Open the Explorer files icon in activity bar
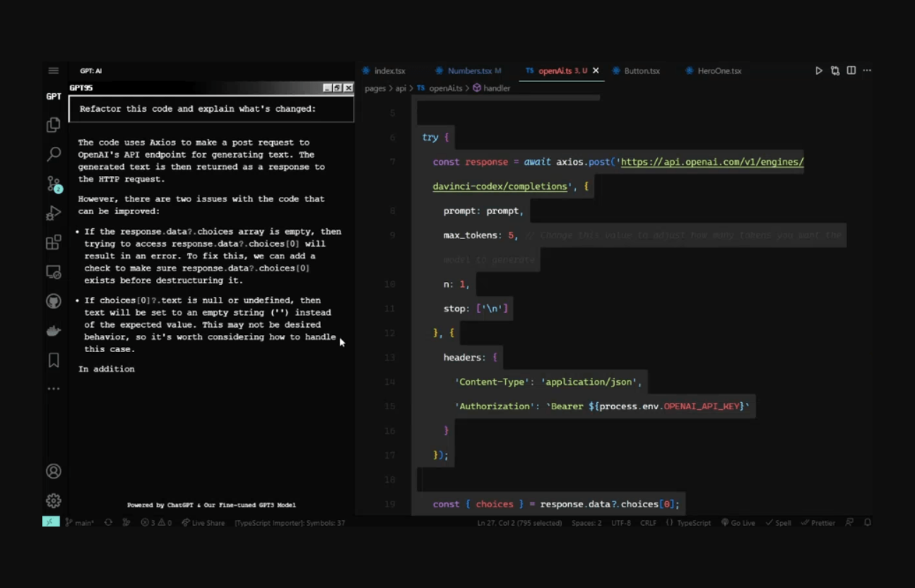The height and width of the screenshot is (588, 915). 54,125
